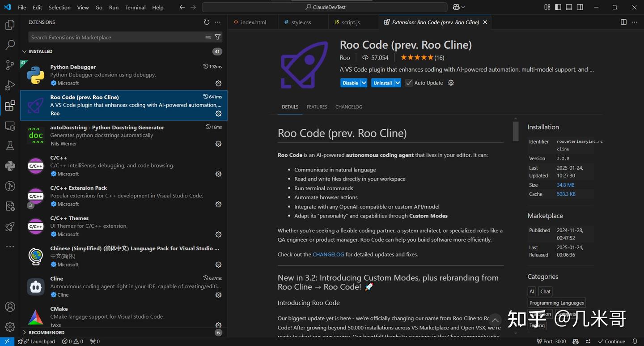Open the Explorer view in the activity bar
Viewport: 644px width, 346px height.
click(9, 25)
